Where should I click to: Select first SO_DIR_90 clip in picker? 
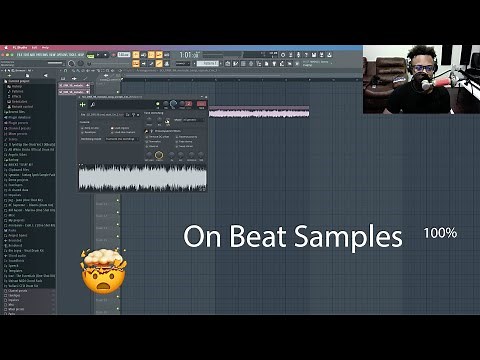click(74, 85)
